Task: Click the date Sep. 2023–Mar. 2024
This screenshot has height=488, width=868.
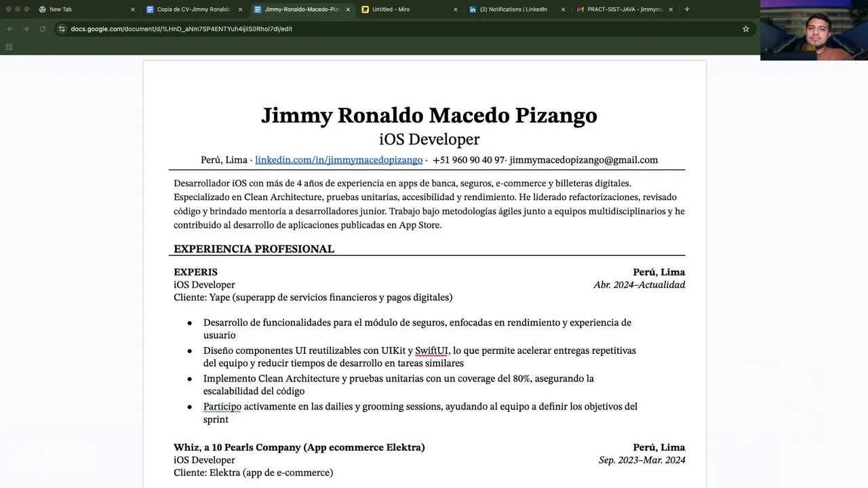Action: tap(642, 460)
